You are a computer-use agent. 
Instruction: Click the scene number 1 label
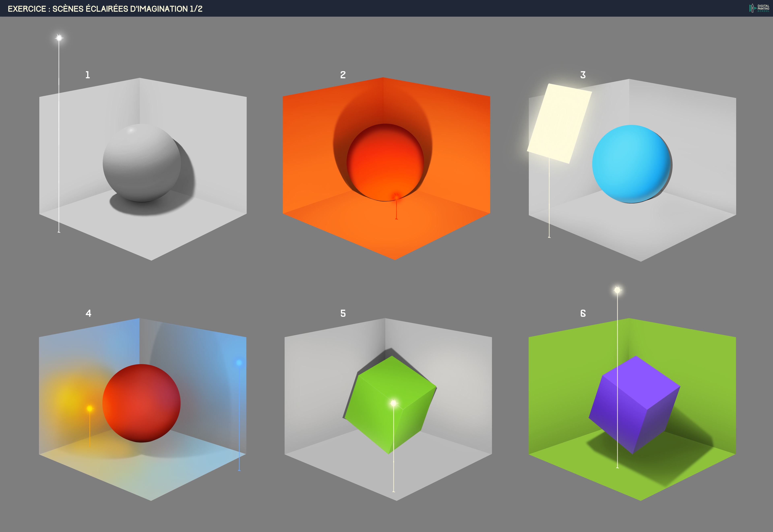88,75
